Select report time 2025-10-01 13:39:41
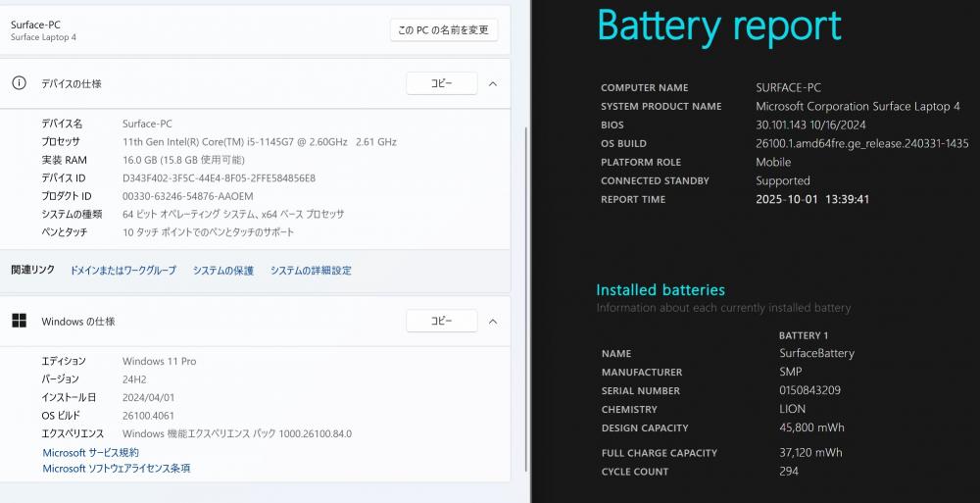This screenshot has width=980, height=503. point(812,199)
